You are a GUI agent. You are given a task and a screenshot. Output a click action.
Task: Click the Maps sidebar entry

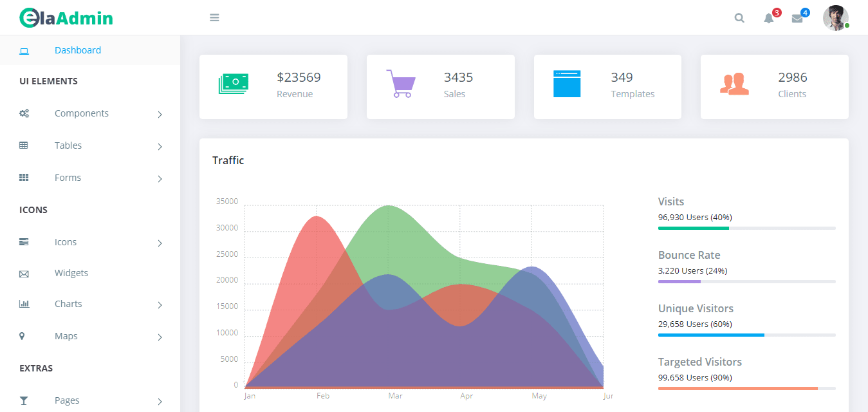pyautogui.click(x=68, y=335)
